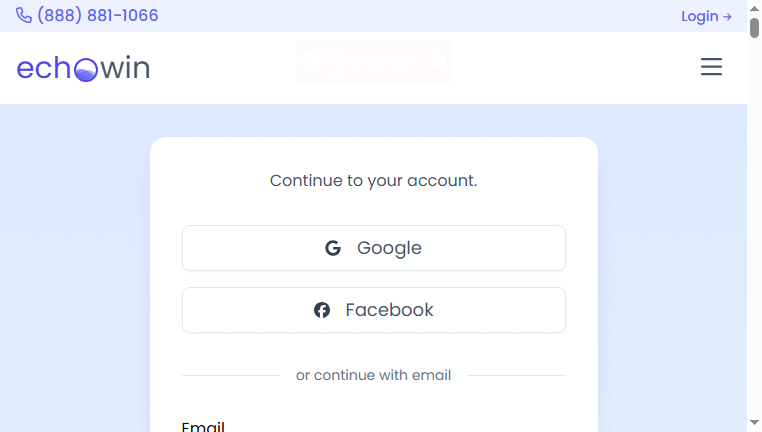Click the Facebook logo icon

pos(322,310)
